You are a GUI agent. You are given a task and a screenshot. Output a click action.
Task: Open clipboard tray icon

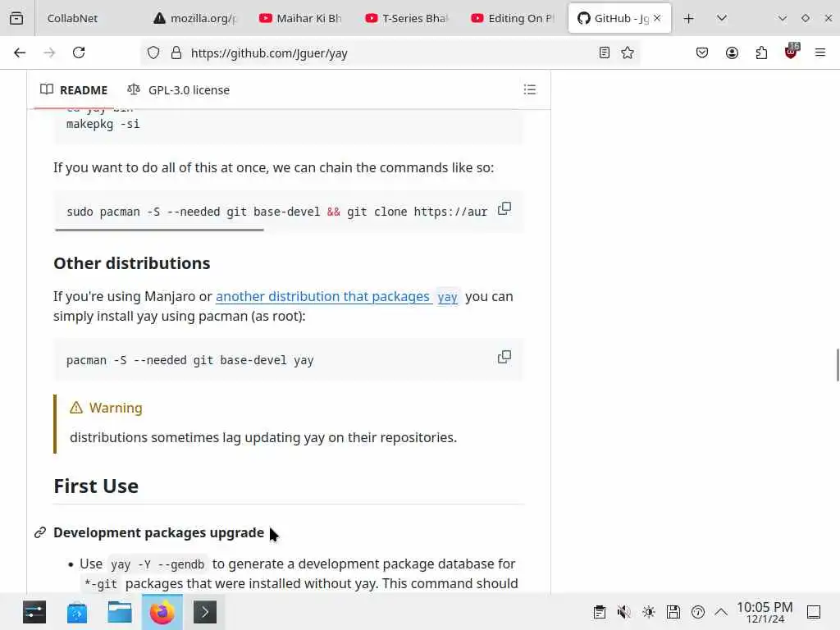[x=600, y=612]
